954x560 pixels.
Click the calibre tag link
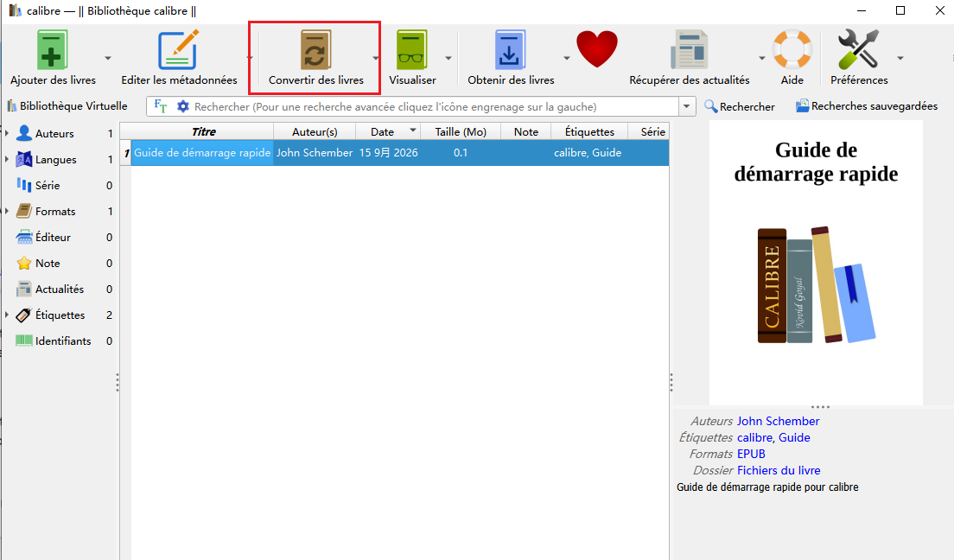pyautogui.click(x=755, y=437)
